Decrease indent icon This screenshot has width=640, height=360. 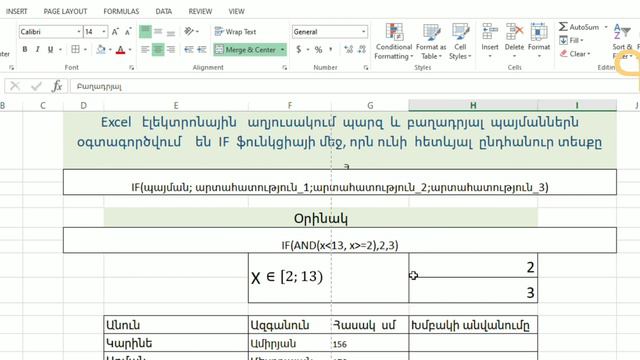click(x=189, y=49)
